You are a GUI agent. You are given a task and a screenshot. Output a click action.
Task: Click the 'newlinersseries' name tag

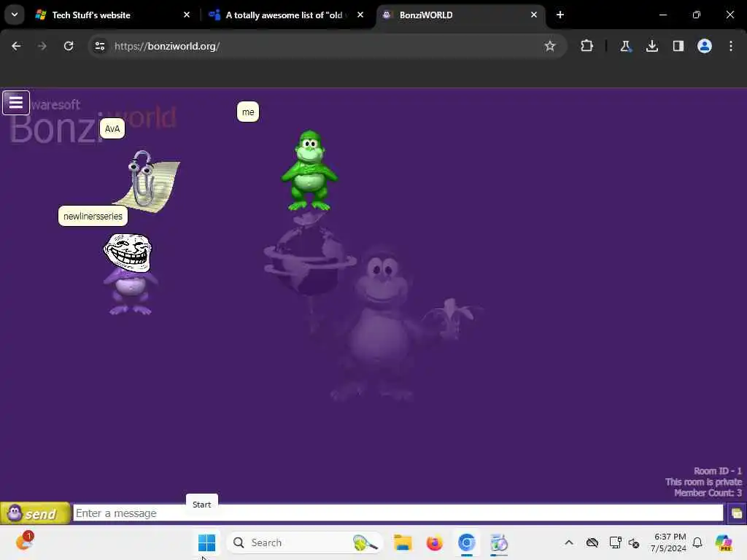(93, 216)
